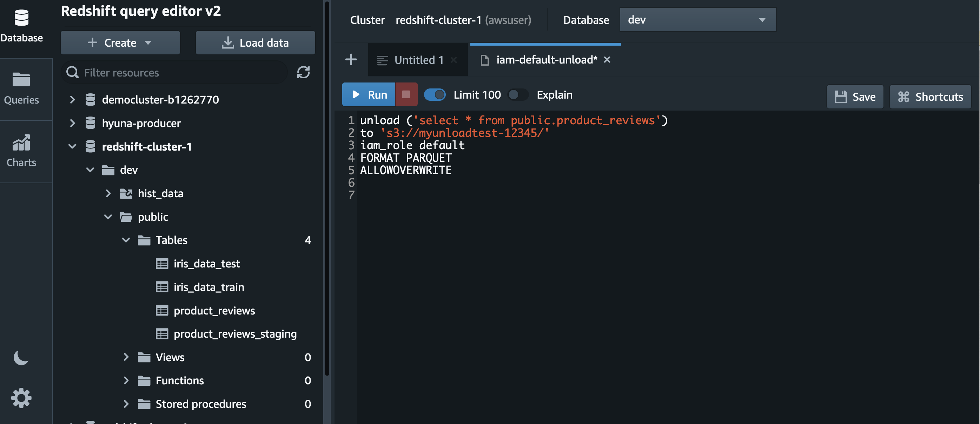Run the unload query

369,95
